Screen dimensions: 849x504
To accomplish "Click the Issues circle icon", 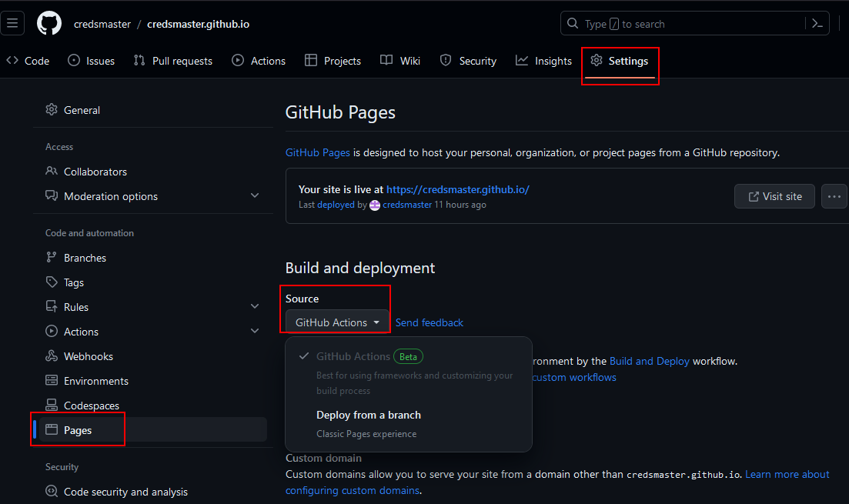I will tap(74, 61).
